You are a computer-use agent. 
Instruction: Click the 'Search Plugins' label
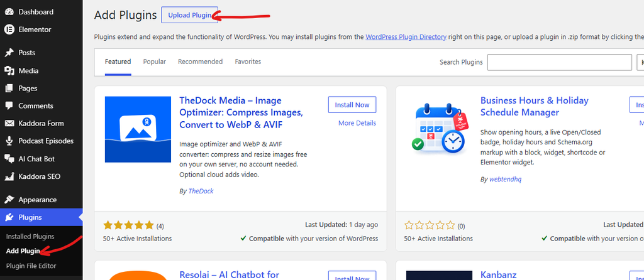[461, 62]
